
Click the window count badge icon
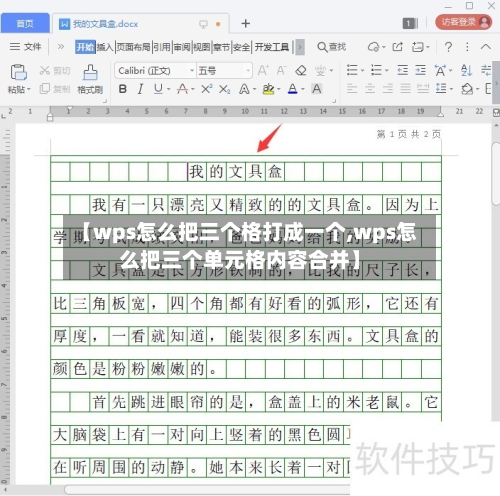pos(410,23)
